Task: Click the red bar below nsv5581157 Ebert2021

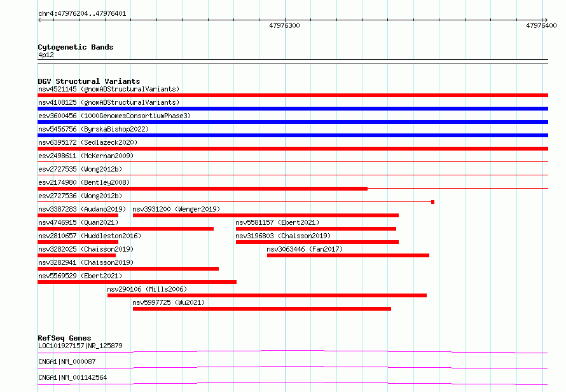Action: (316, 229)
